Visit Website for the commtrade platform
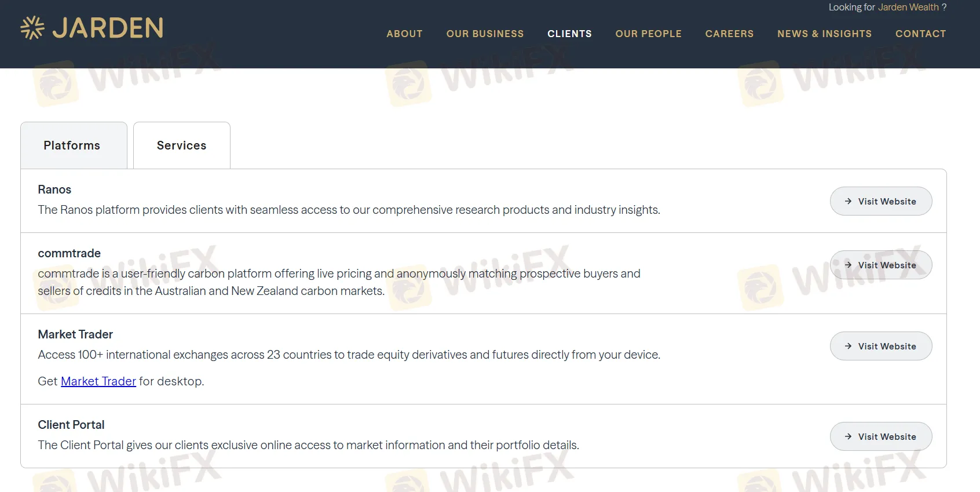The image size is (980, 492). click(x=881, y=265)
